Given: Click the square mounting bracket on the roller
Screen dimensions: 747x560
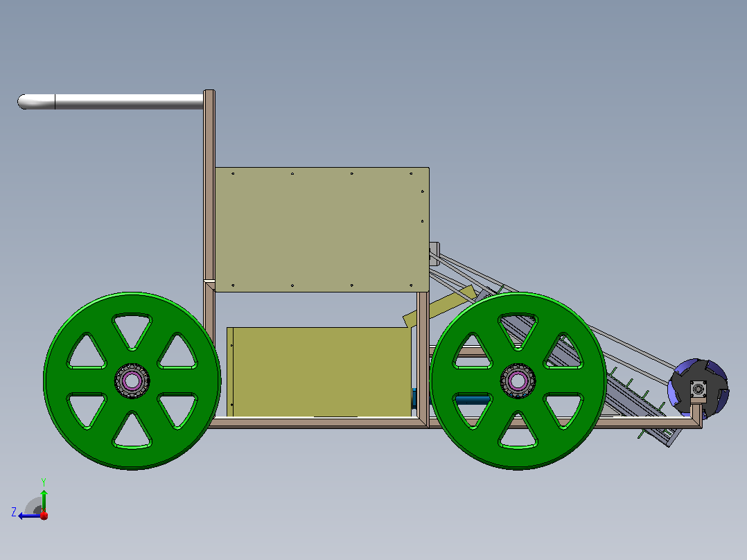Looking at the screenshot, I should point(698,390).
